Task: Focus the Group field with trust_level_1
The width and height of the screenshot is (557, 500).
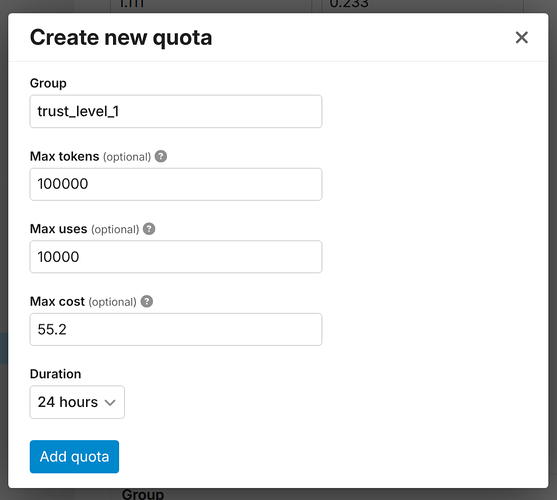Action: [176, 112]
